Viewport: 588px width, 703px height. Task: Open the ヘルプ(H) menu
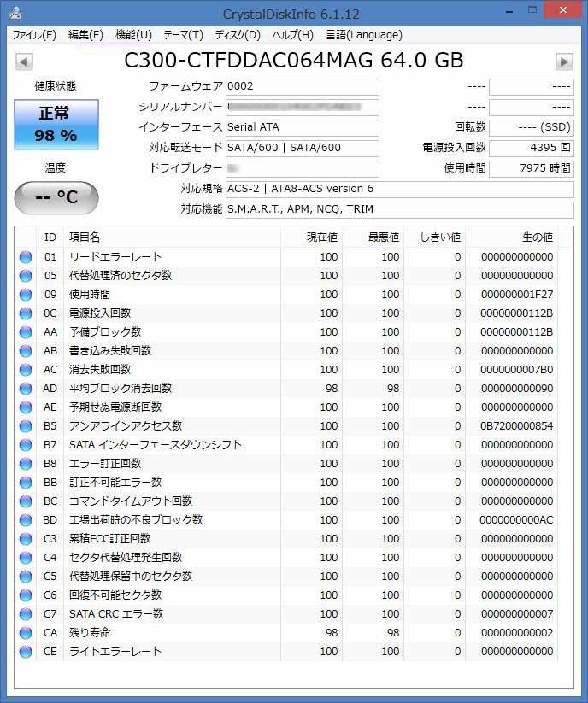(x=293, y=35)
